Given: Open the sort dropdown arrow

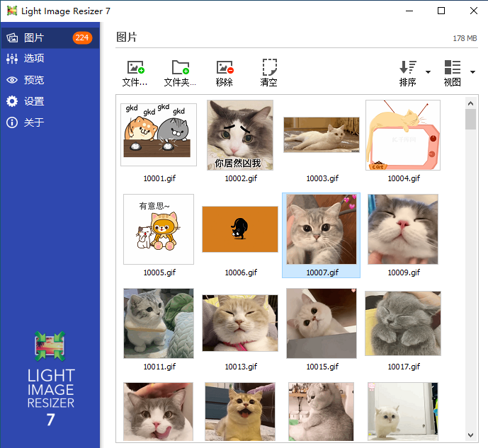Looking at the screenshot, I should [x=429, y=72].
